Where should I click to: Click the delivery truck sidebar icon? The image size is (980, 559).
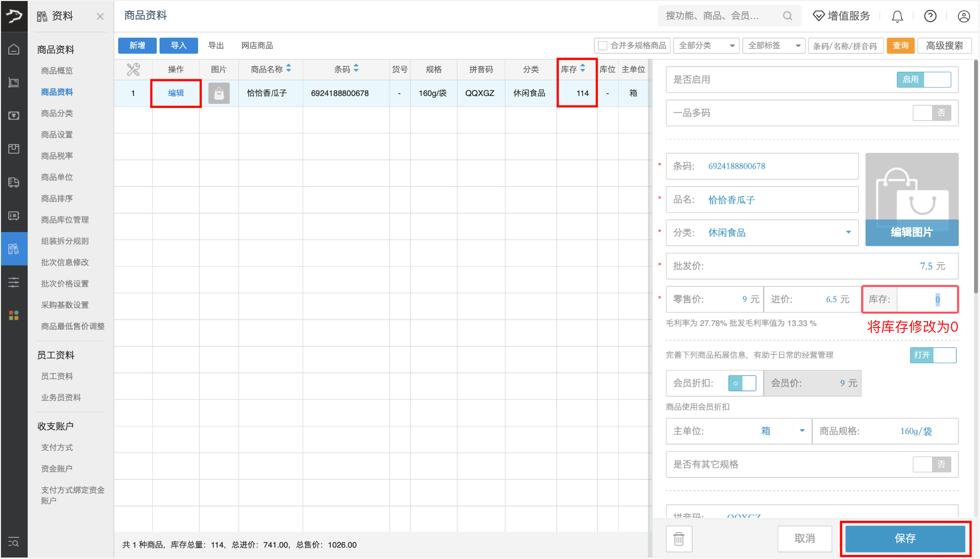[x=14, y=182]
